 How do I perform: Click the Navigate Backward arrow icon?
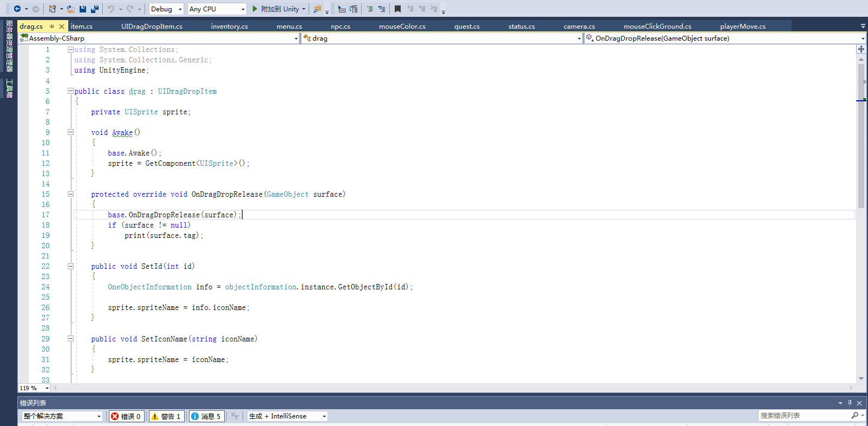(x=17, y=9)
